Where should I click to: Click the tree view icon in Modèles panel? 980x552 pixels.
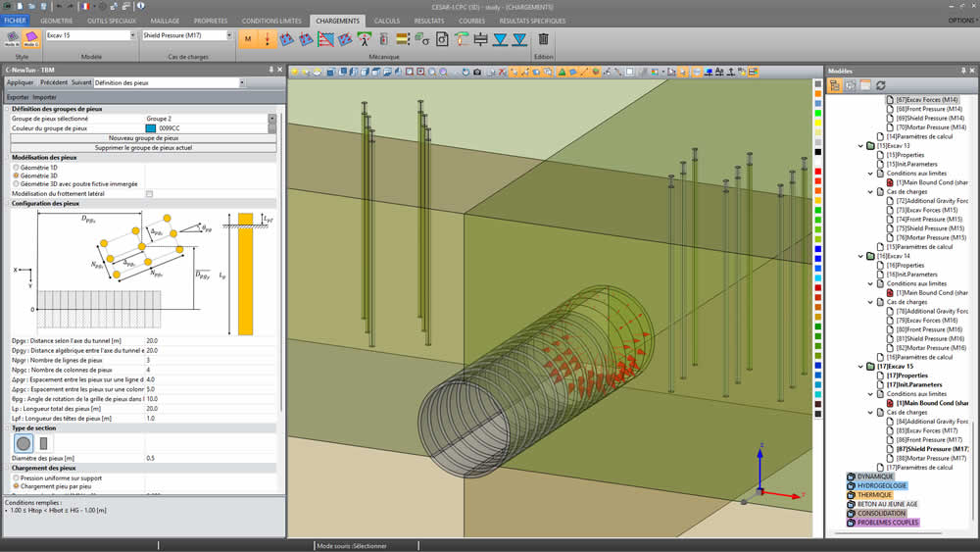click(835, 86)
